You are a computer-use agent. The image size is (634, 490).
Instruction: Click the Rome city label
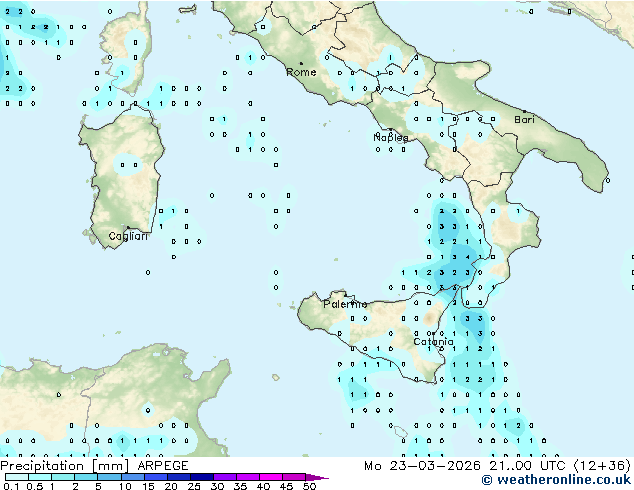[301, 72]
